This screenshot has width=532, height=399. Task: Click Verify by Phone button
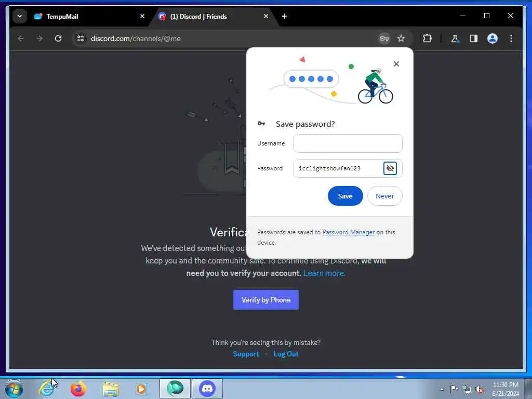pyautogui.click(x=266, y=300)
